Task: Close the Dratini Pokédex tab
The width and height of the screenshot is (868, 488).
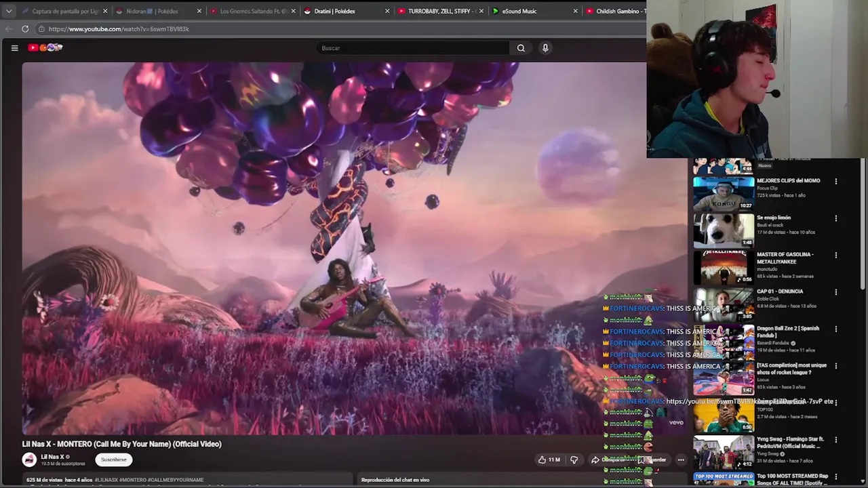Action: coord(387,11)
